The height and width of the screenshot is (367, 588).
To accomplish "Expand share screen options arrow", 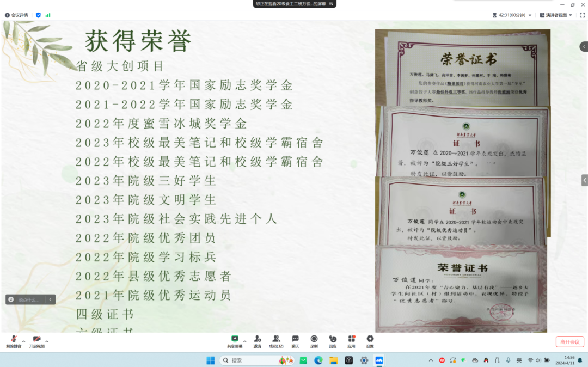I will (244, 341).
